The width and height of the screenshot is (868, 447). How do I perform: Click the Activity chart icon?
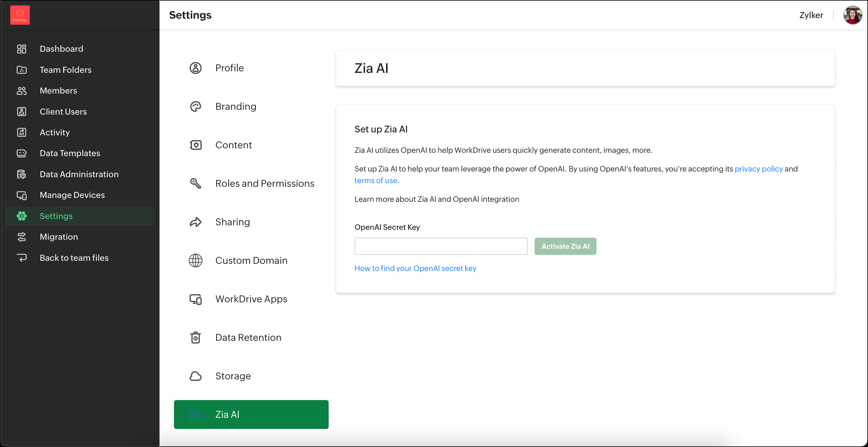(x=22, y=132)
